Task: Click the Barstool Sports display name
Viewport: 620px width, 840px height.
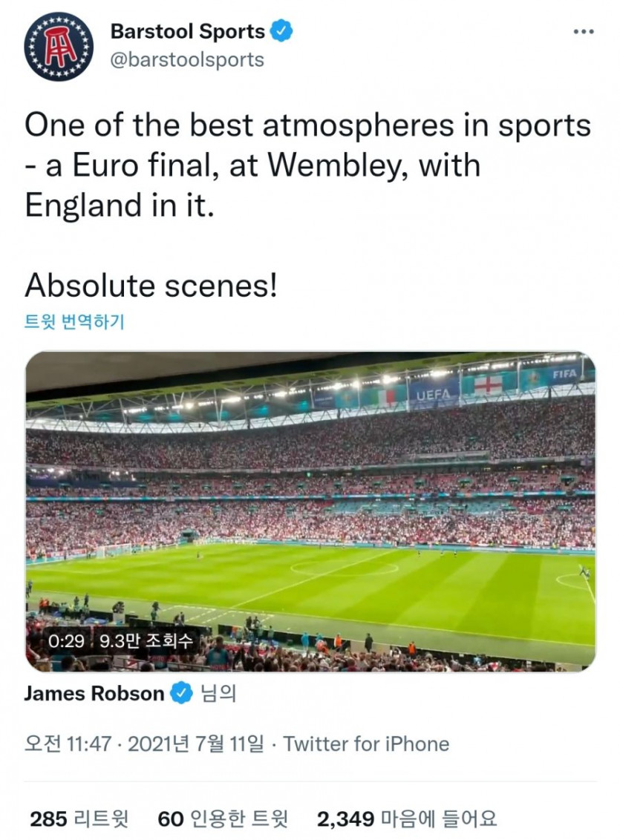Action: pyautogui.click(x=188, y=31)
